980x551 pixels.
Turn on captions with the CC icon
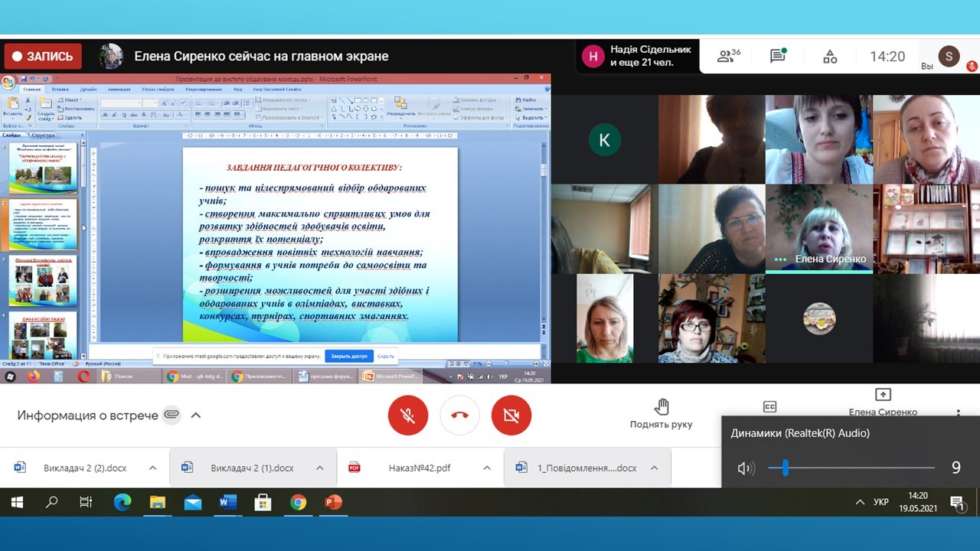pos(769,407)
